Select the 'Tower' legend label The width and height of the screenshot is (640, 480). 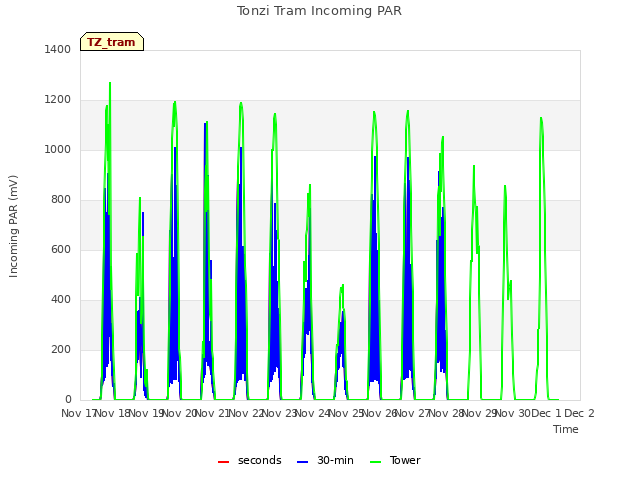pyautogui.click(x=405, y=460)
